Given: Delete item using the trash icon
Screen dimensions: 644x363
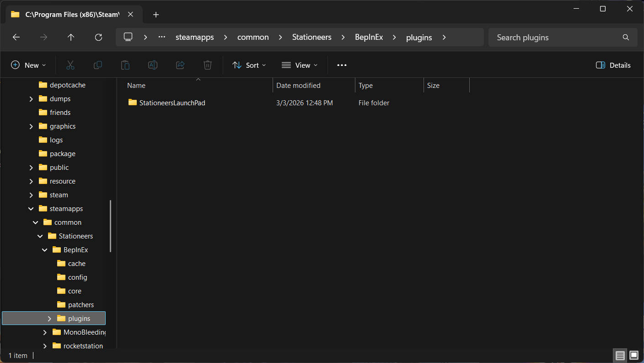Looking at the screenshot, I should pos(207,65).
